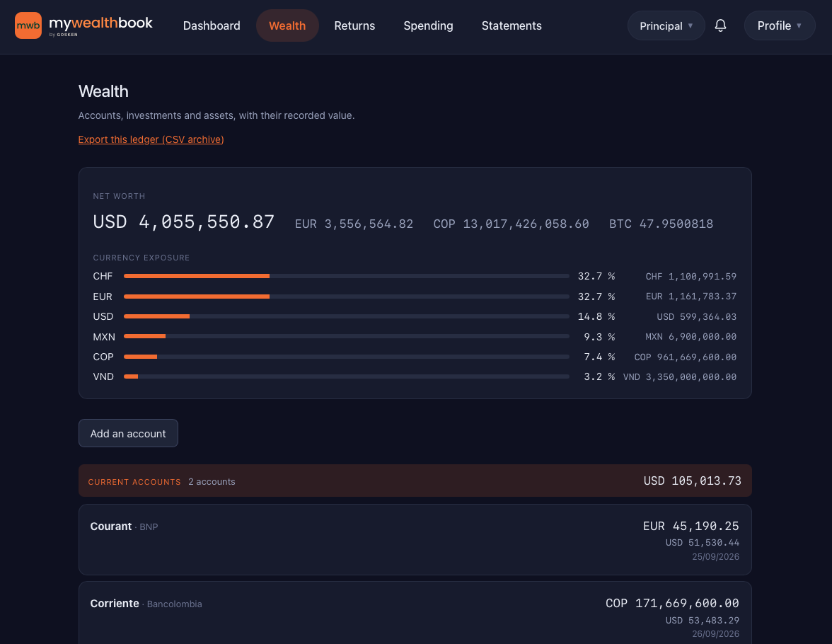Click the 2 accounts count label
The image size is (832, 644).
212,481
